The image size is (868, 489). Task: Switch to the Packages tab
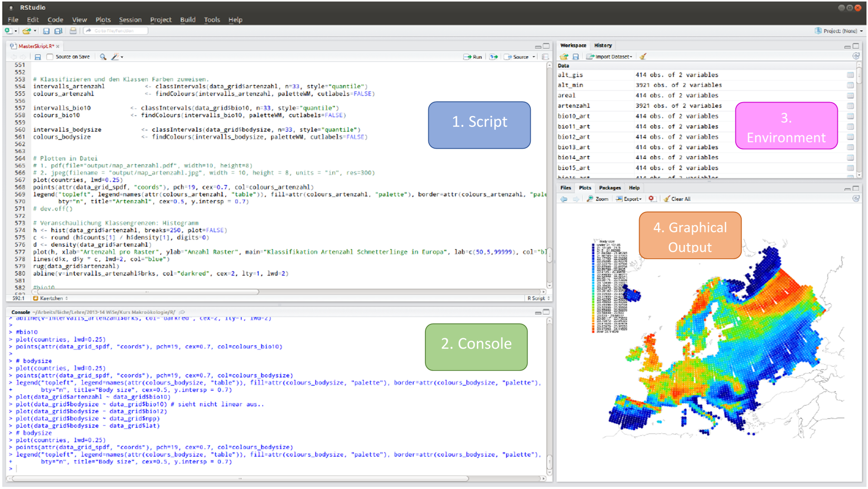609,188
